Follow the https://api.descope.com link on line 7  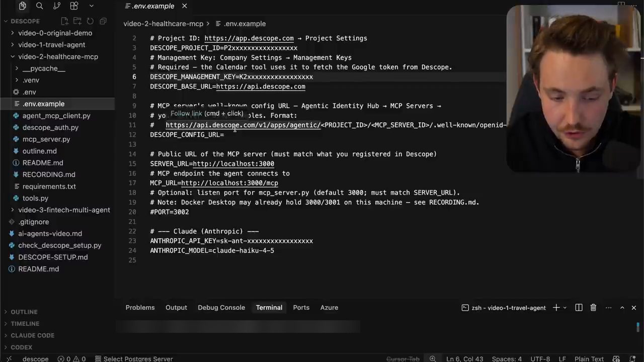[x=261, y=86]
